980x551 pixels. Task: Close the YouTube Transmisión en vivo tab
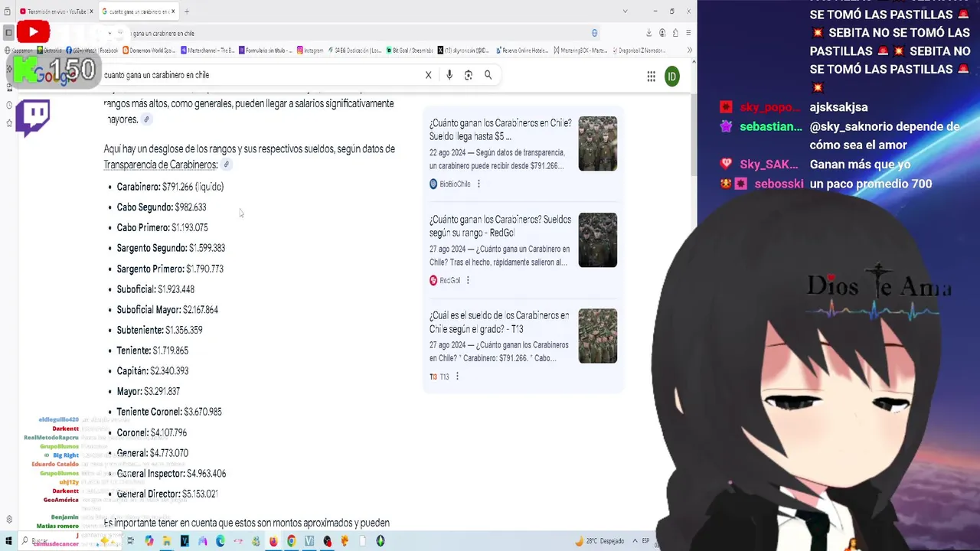pos(90,11)
